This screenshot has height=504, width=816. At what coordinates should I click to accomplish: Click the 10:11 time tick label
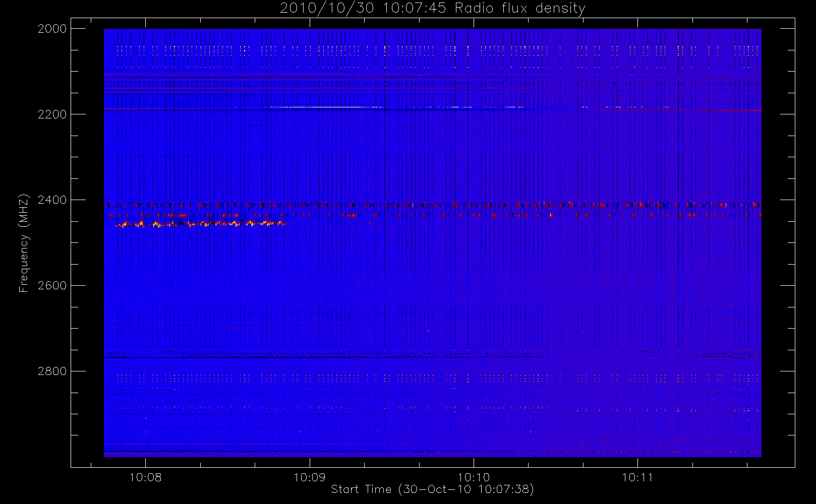pyautogui.click(x=637, y=477)
